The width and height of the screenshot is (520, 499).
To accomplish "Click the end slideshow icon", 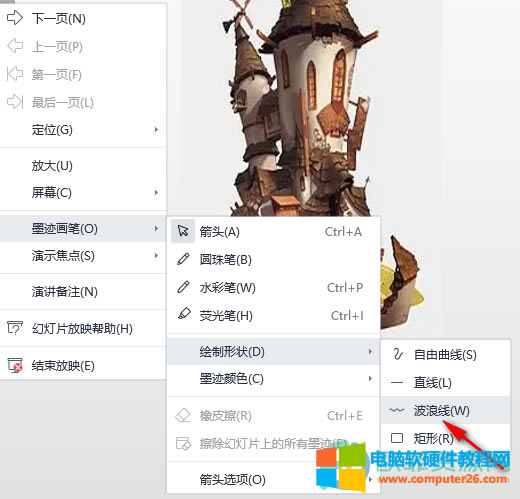I will tap(15, 365).
